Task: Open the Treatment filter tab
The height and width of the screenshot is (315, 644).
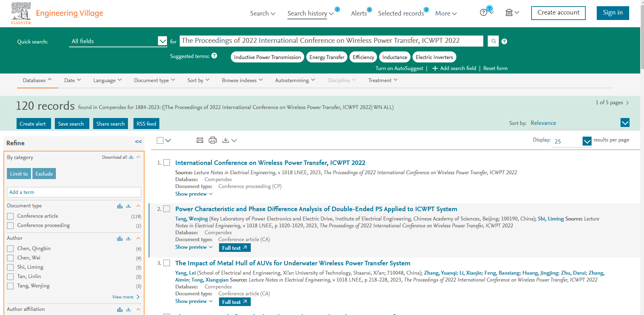Action: [383, 80]
